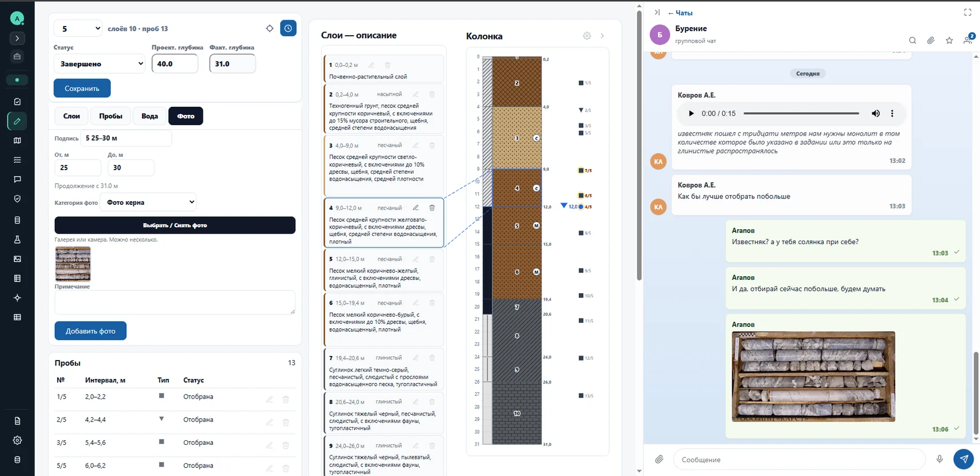Click the Сохранить button

(x=82, y=88)
